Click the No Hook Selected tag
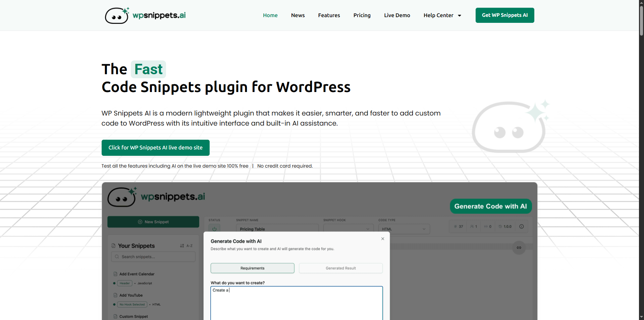The height and width of the screenshot is (320, 644). point(132,305)
